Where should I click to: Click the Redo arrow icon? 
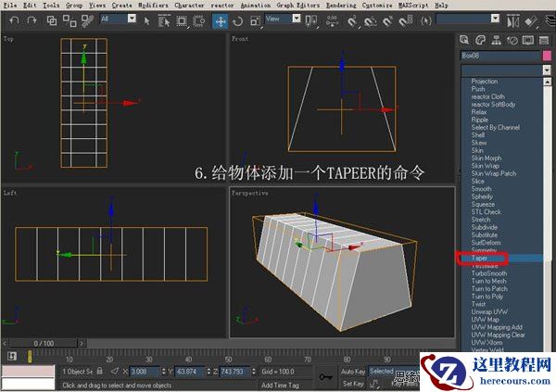(x=32, y=20)
